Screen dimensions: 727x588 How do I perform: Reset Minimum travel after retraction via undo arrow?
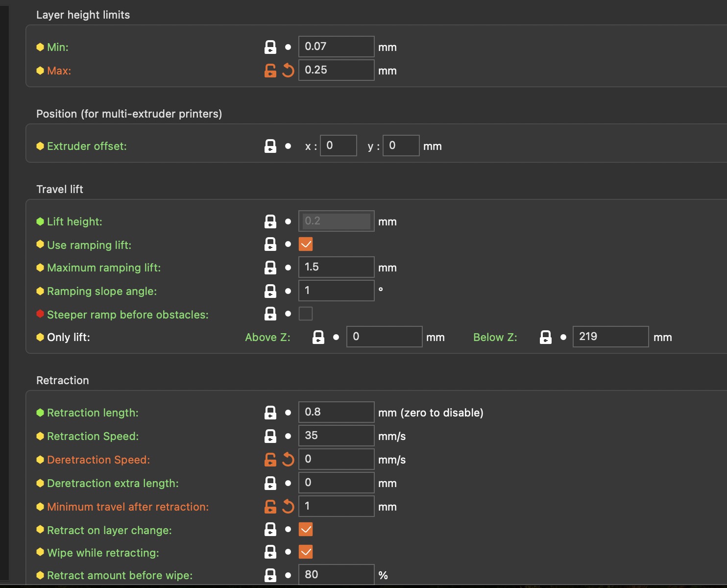click(x=288, y=507)
